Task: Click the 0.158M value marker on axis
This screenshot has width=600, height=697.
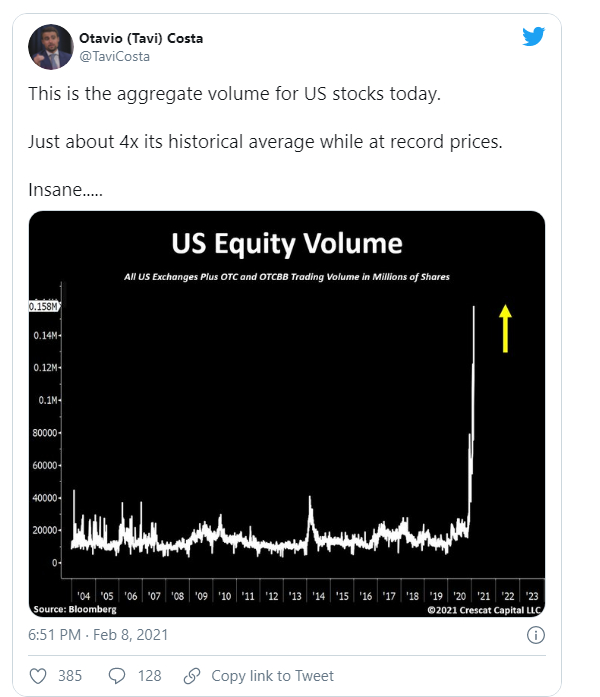Action: [x=44, y=306]
